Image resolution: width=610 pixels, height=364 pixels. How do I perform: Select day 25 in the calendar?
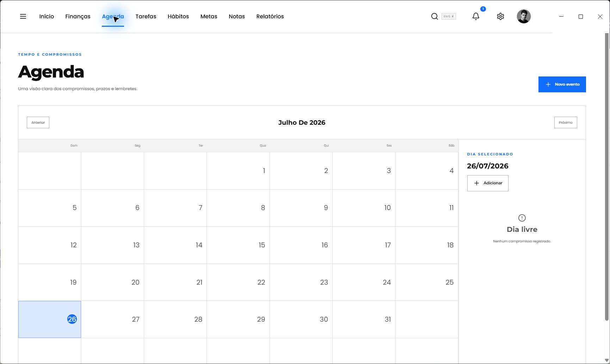427,282
